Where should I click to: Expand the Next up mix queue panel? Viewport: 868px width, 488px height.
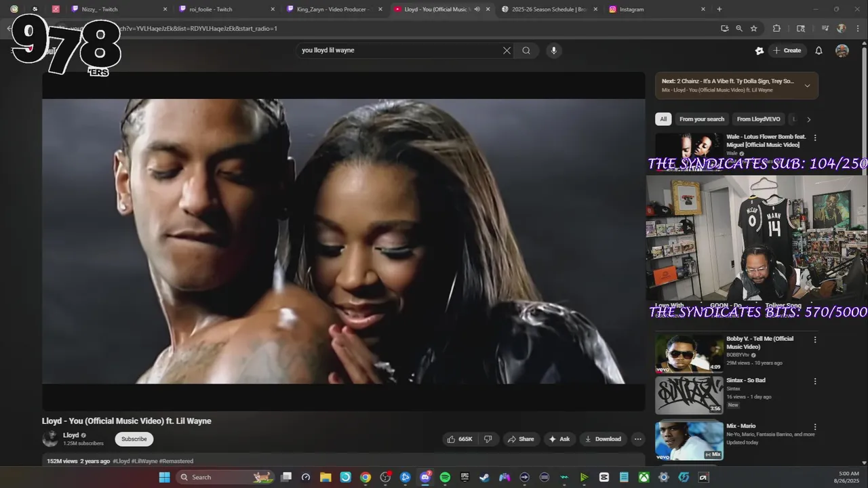pos(807,85)
